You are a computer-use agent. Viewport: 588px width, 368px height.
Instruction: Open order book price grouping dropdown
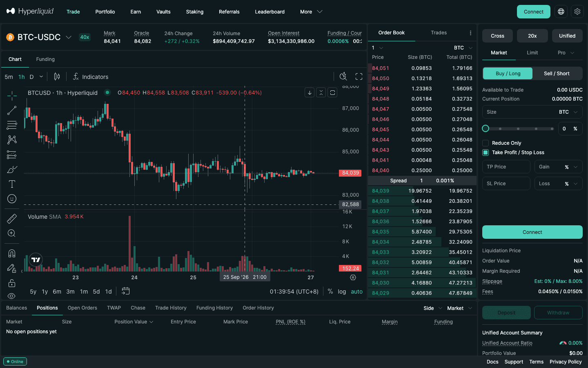pos(377,48)
